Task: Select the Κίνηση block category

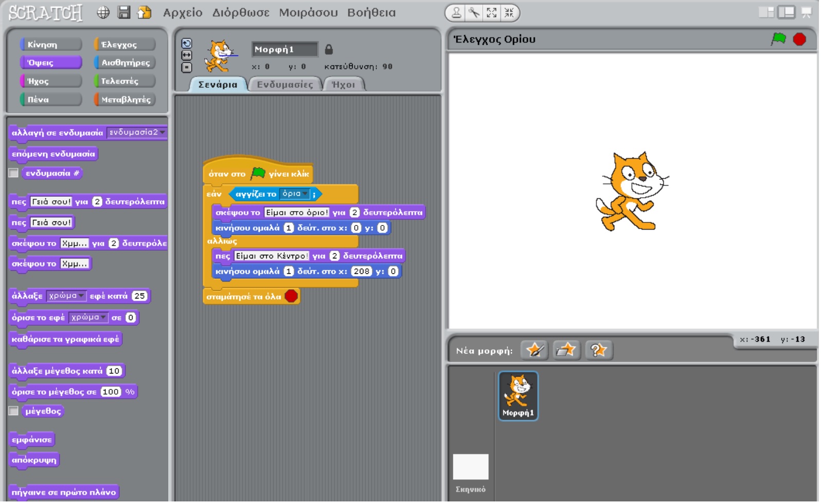Action: click(51, 45)
